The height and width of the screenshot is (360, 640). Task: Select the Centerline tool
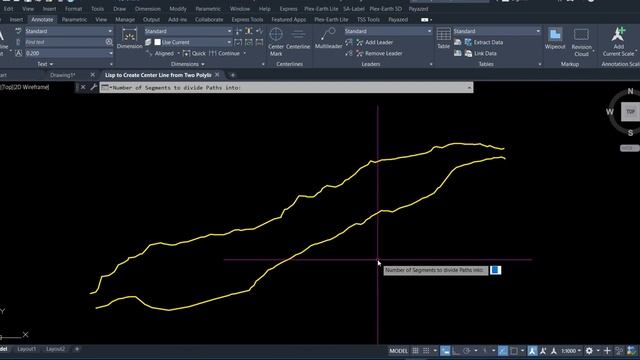coord(298,38)
